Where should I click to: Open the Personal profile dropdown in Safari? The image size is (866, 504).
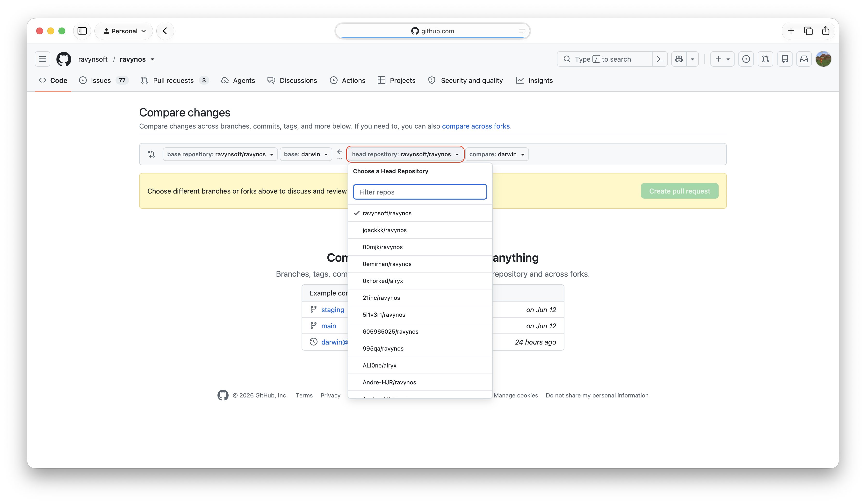click(124, 31)
